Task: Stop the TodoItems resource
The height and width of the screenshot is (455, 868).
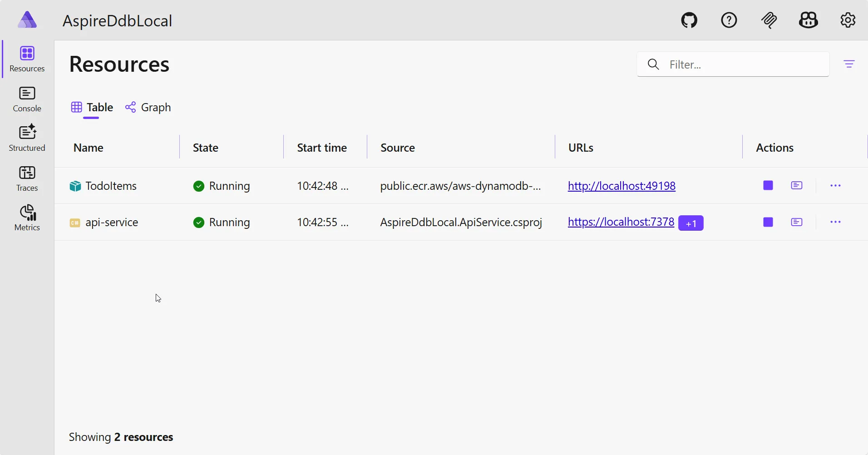Action: 768,186
